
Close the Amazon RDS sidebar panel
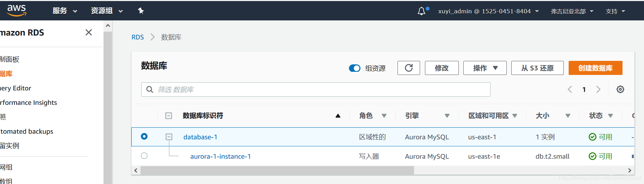pyautogui.click(x=89, y=32)
